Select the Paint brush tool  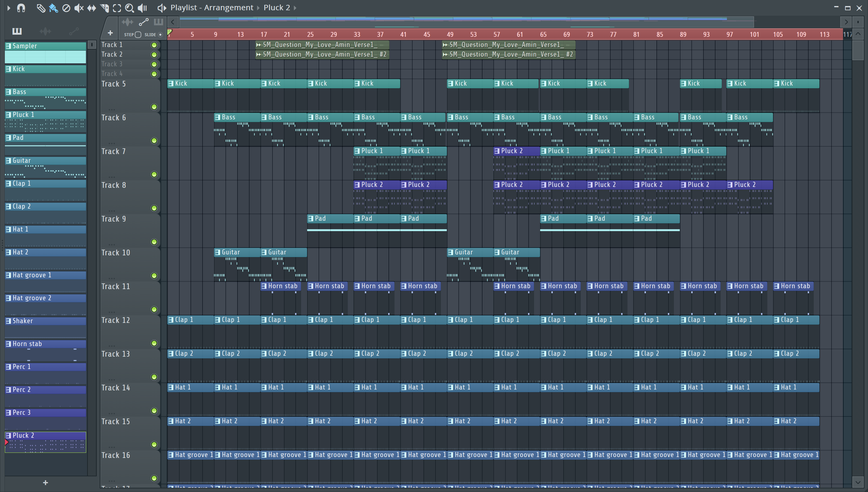click(53, 8)
